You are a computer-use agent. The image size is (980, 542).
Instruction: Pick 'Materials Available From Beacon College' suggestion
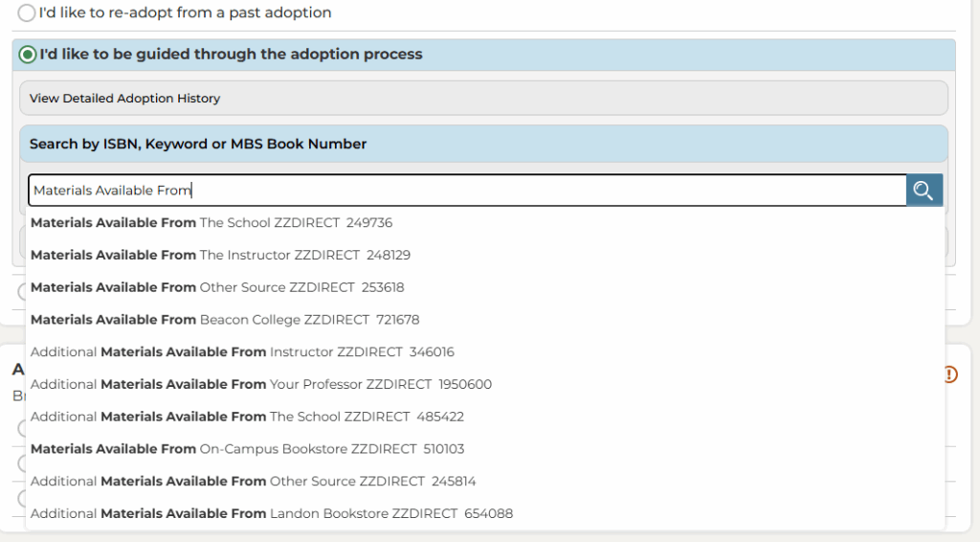tap(225, 320)
